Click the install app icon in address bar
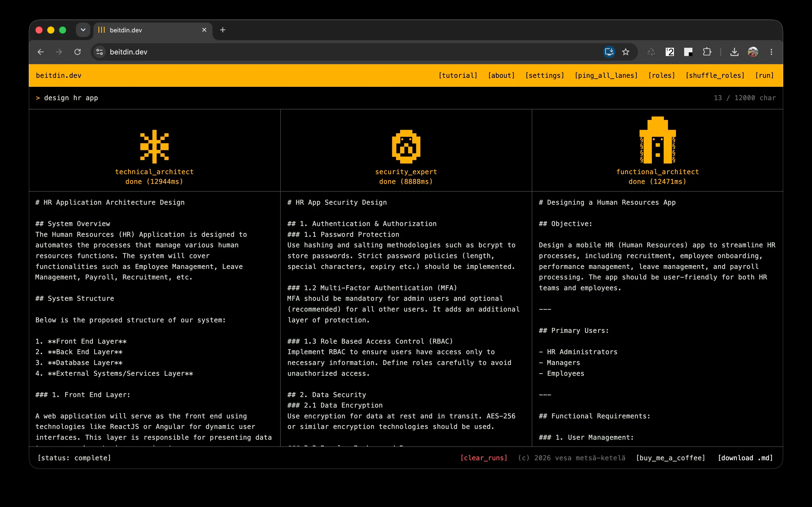The height and width of the screenshot is (507, 812). [609, 52]
